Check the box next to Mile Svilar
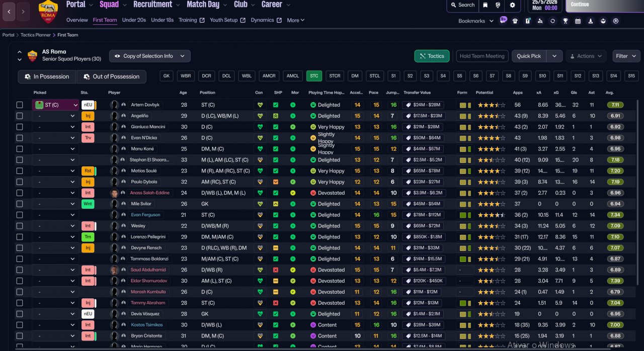 (20, 204)
